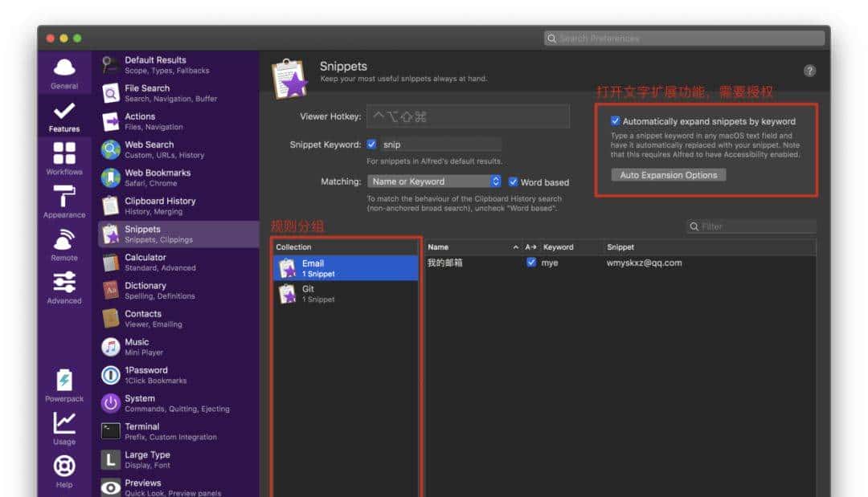The height and width of the screenshot is (497, 868).
Task: Open the Matching Name or Keyword dropdown
Action: [434, 181]
